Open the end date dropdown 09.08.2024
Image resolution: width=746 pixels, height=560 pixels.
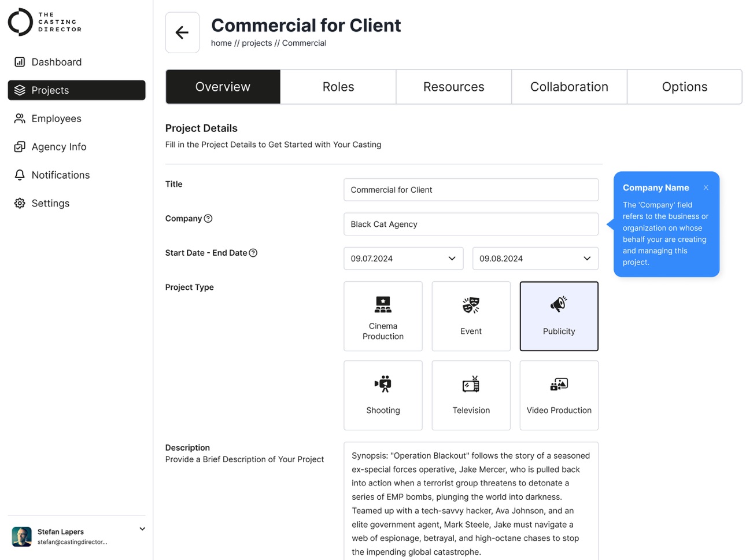click(536, 259)
